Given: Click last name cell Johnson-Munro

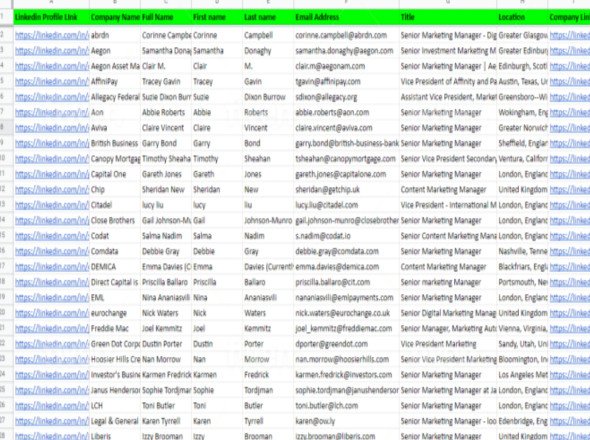Looking at the screenshot, I should coord(268,221).
